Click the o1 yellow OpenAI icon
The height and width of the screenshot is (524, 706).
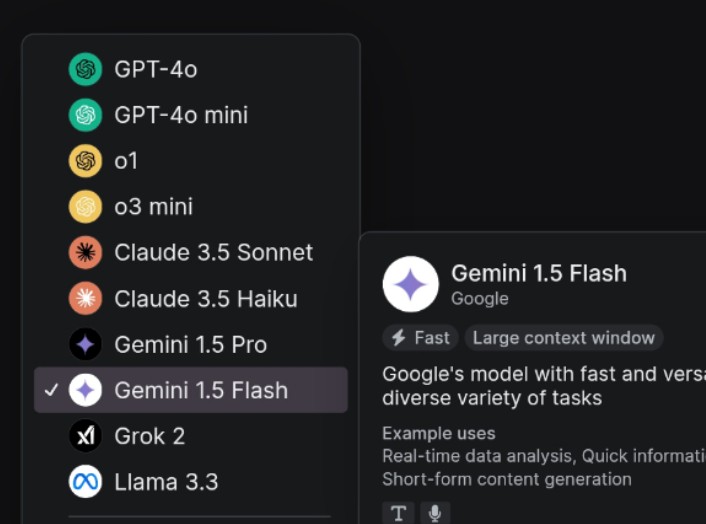tap(86, 161)
